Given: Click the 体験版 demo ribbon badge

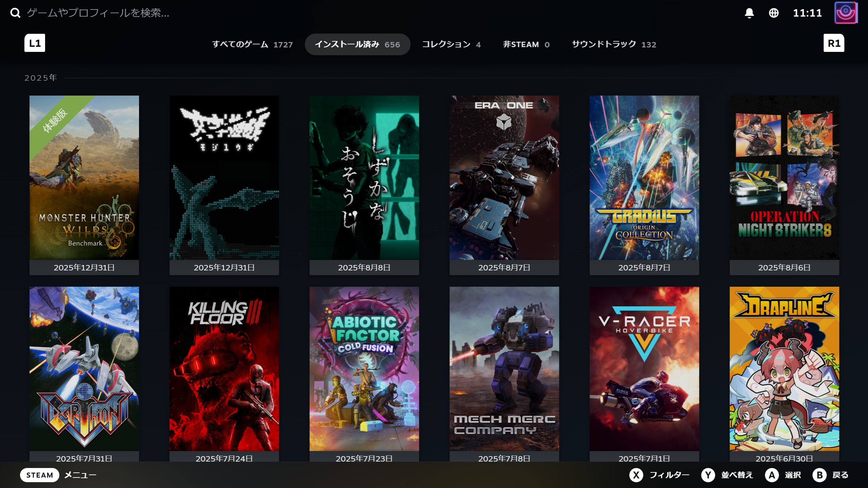Looking at the screenshot, I should pyautogui.click(x=55, y=120).
